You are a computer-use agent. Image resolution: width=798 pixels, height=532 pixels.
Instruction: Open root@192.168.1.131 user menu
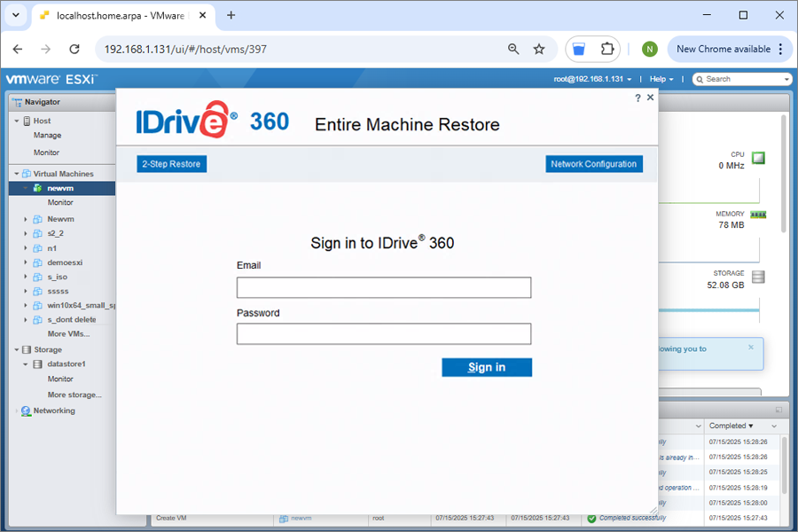[x=592, y=79]
